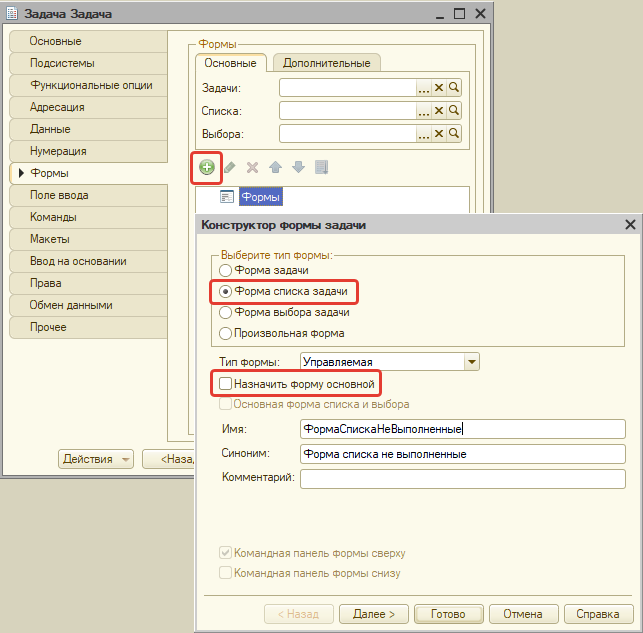The image size is (643, 633).
Task: Clear the Задачи field value
Action: click(439, 87)
